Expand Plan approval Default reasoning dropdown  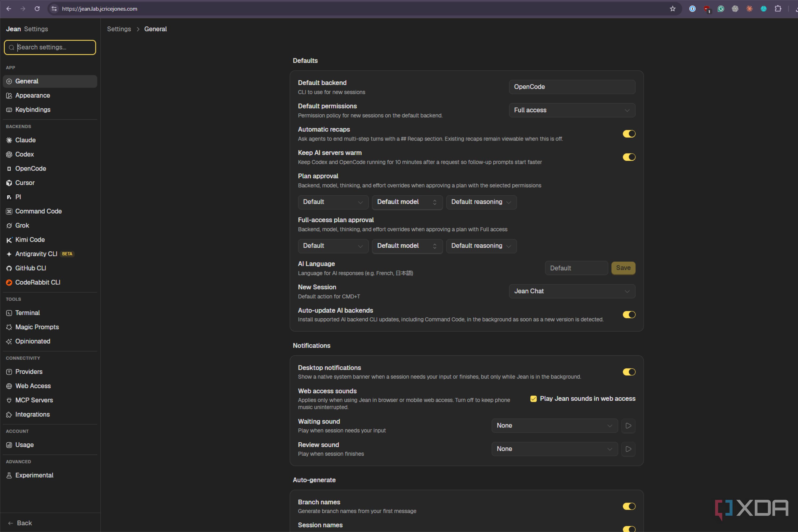coord(481,202)
